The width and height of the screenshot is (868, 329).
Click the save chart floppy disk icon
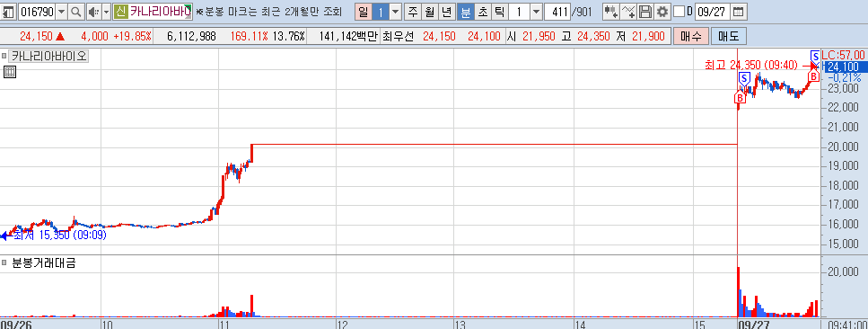coord(644,11)
